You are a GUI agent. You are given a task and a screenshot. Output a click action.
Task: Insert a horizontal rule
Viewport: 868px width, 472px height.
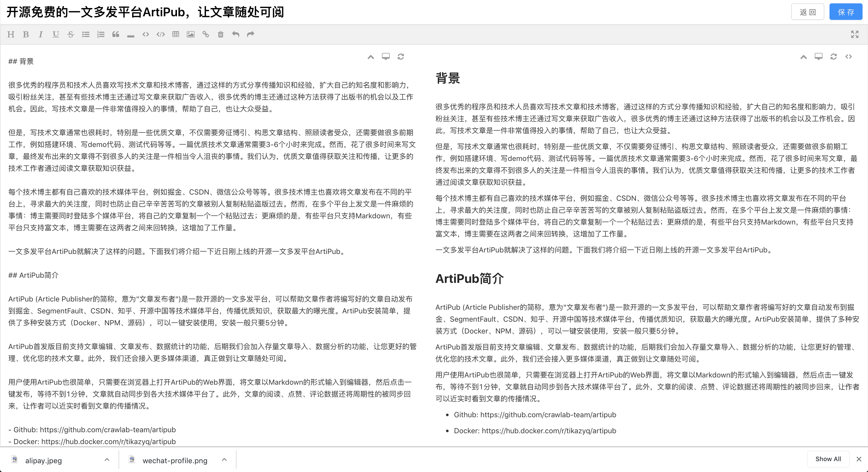point(131,34)
